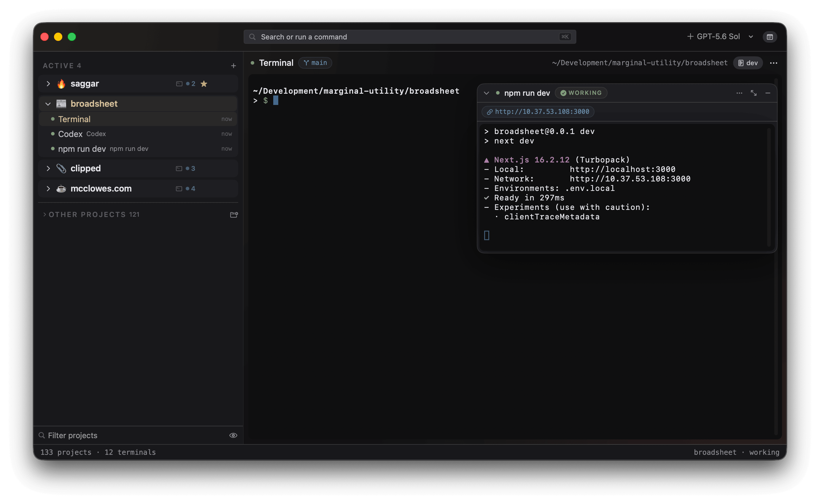Select the Terminal session in sidebar
The height and width of the screenshot is (504, 820).
138,119
